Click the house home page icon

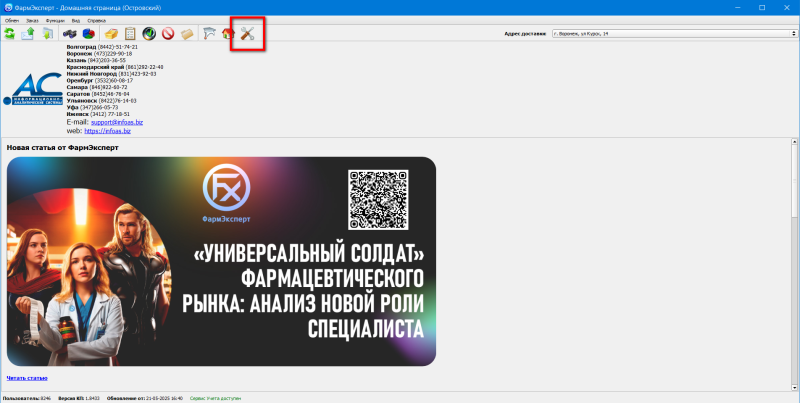click(228, 35)
